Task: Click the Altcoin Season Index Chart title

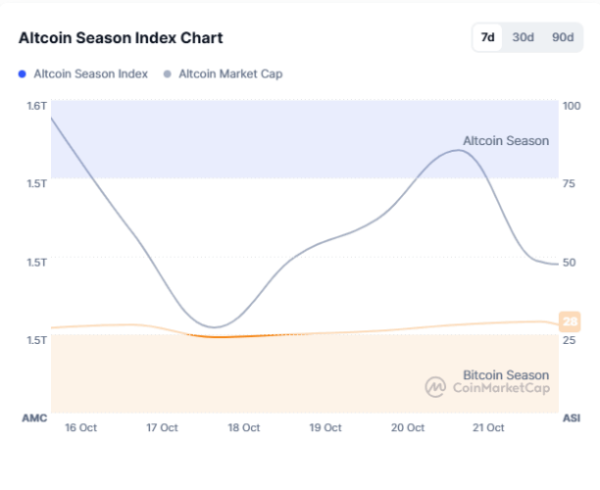Action: [121, 38]
